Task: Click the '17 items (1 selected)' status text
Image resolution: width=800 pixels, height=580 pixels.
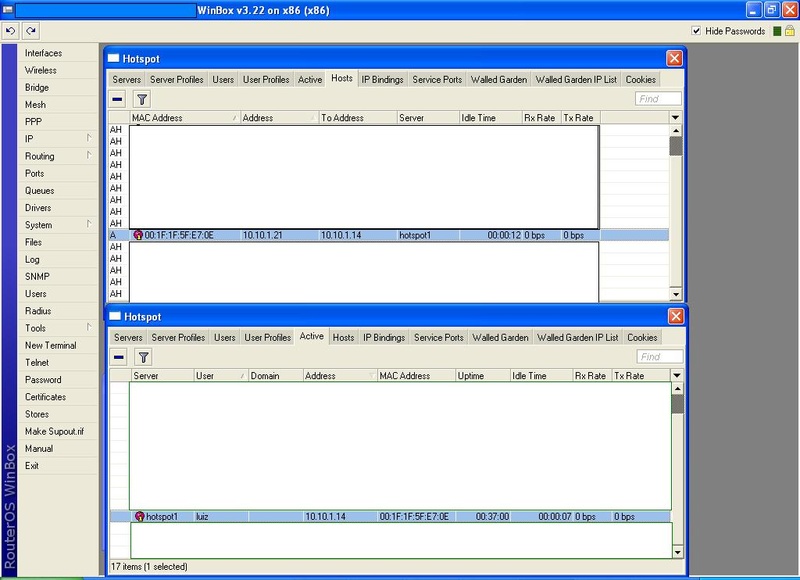Action: click(x=149, y=567)
